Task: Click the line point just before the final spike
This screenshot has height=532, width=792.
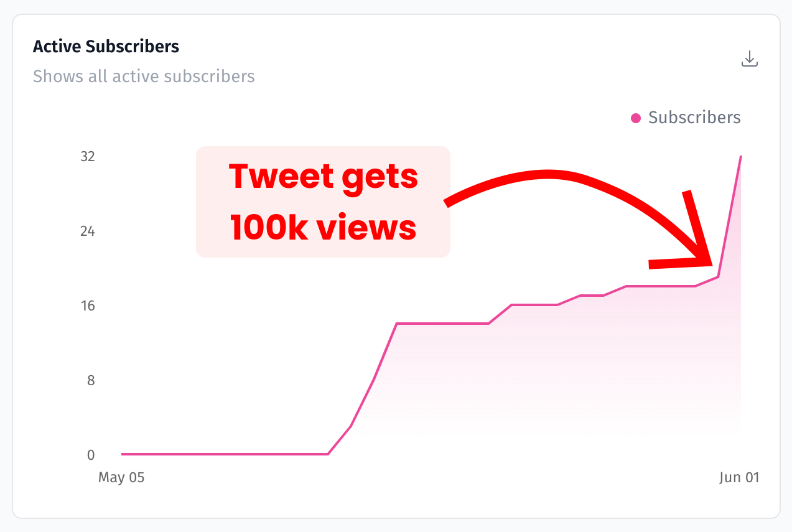Action: tap(718, 277)
